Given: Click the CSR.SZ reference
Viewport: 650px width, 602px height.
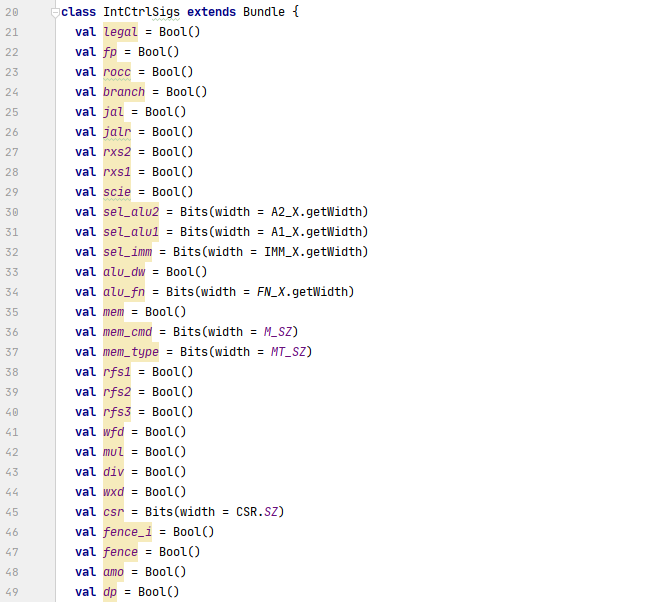Looking at the screenshot, I should pos(260,512).
